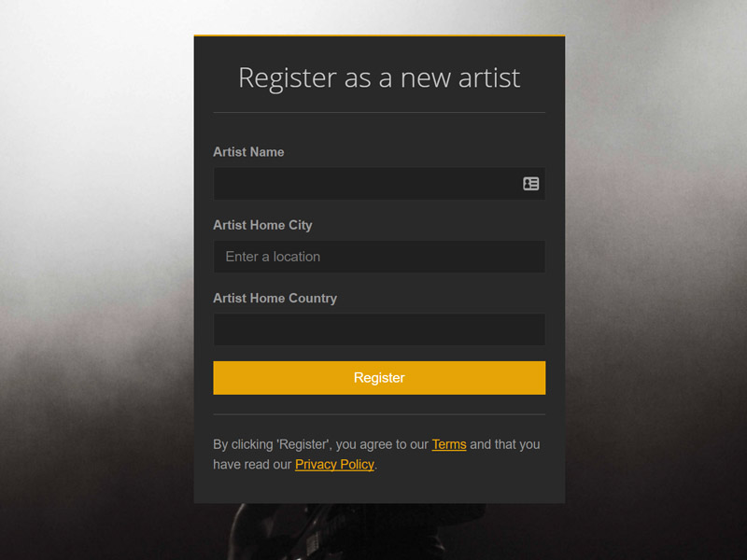
Task: Click the 'Artist Home Country' label
Action: click(275, 298)
